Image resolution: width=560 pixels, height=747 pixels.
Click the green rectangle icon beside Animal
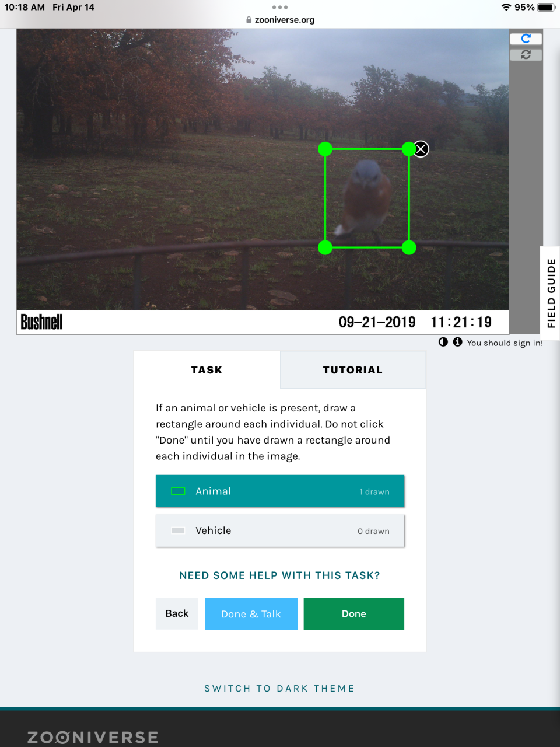[x=178, y=491]
